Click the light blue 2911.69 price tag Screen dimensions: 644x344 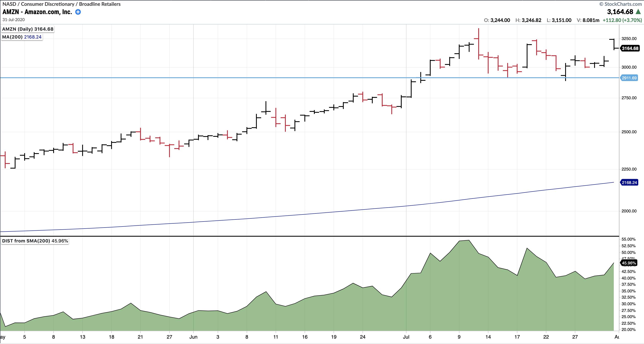629,78
